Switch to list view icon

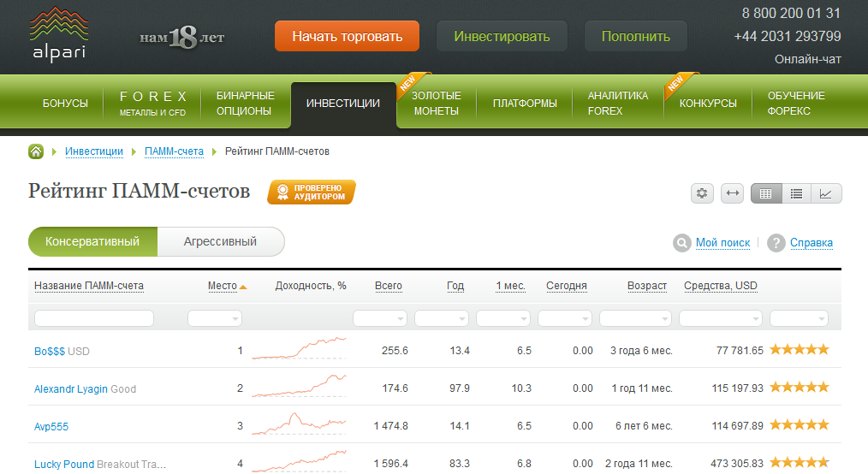coord(797,193)
